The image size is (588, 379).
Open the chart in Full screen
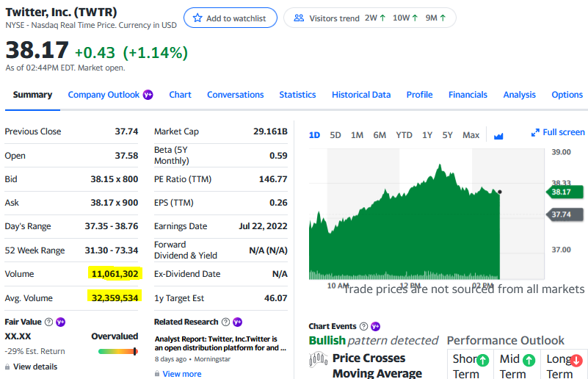(x=558, y=132)
